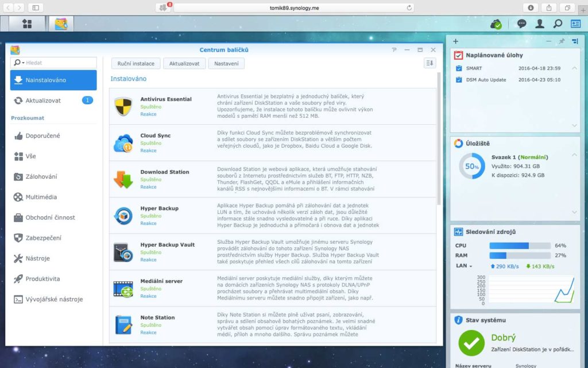Click the Download Station package icon
Image resolution: width=588 pixels, height=368 pixels.
click(123, 179)
